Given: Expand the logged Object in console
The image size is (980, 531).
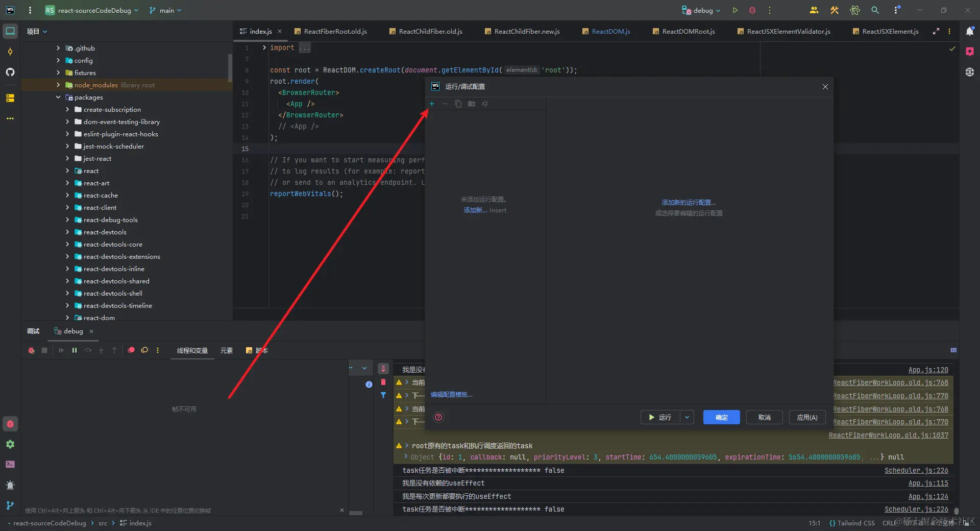Looking at the screenshot, I should tap(406, 457).
